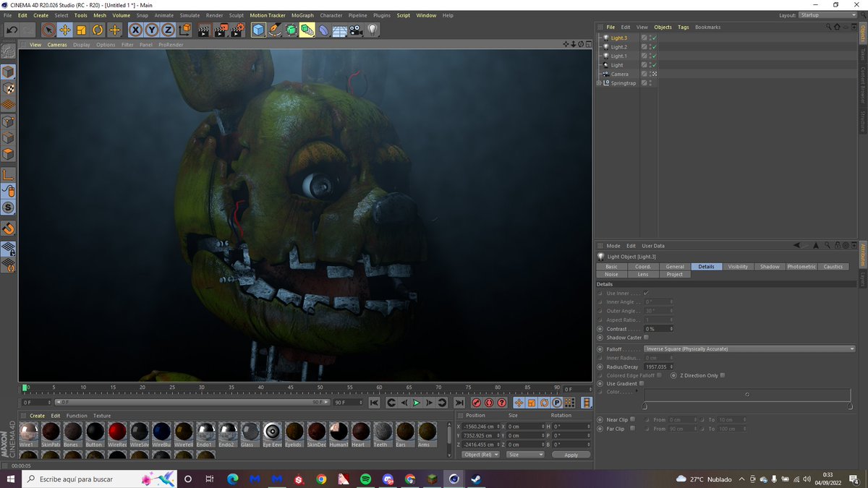This screenshot has height=488, width=868.
Task: Enable the Use Gradient checkbox
Action: (x=641, y=384)
